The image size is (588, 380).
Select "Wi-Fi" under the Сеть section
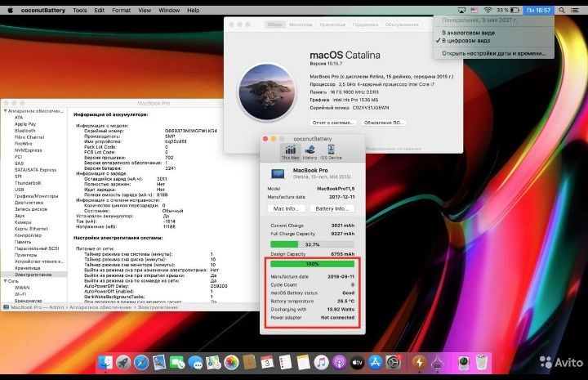pos(20,294)
